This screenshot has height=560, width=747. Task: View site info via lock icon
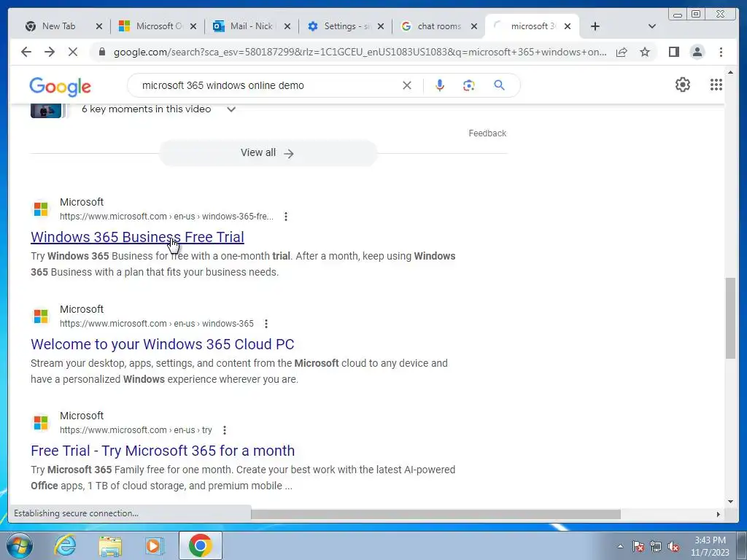coord(101,52)
